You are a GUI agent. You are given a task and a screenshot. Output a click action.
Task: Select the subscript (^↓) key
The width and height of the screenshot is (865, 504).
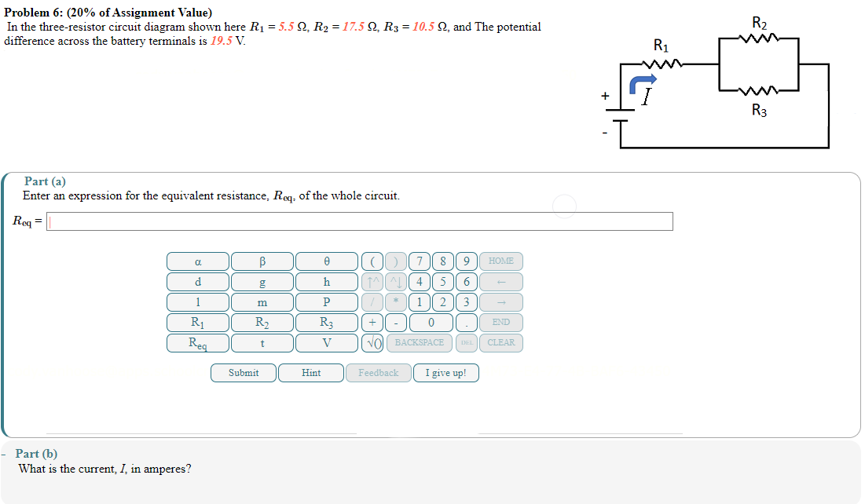click(x=394, y=281)
